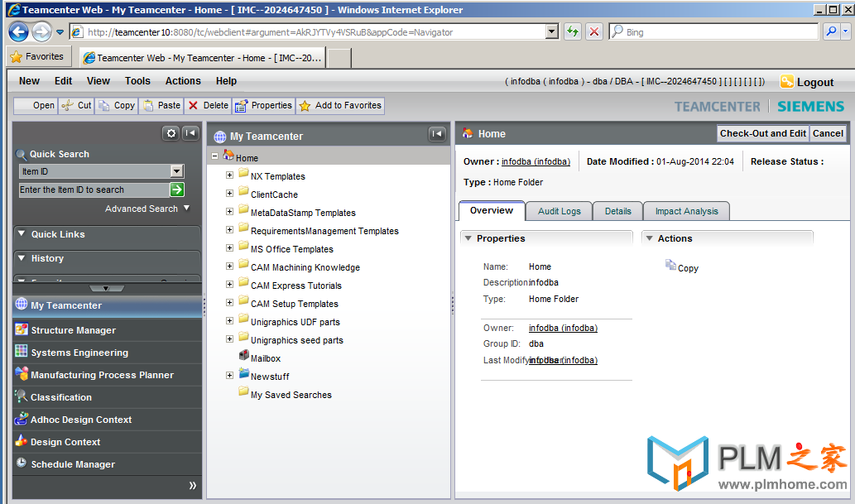Click the Cut toolbar button
855x504 pixels.
point(76,105)
